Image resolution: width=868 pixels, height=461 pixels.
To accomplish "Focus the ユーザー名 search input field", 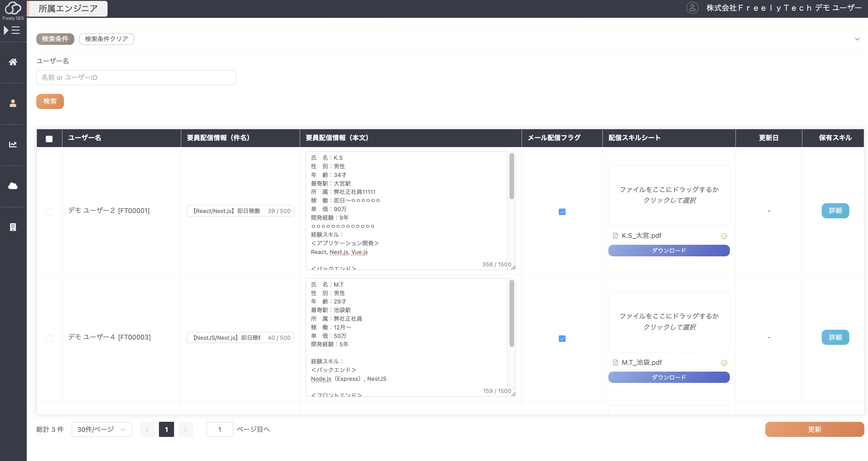I will tap(136, 78).
